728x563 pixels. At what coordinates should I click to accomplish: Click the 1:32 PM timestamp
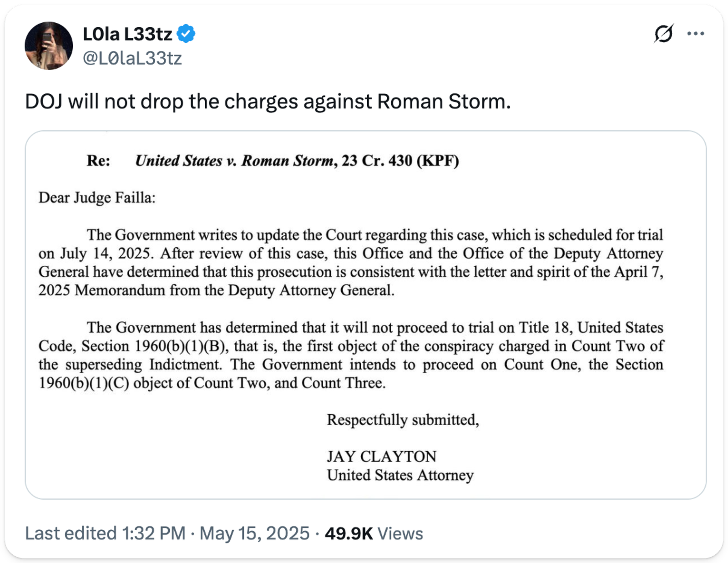point(154,533)
